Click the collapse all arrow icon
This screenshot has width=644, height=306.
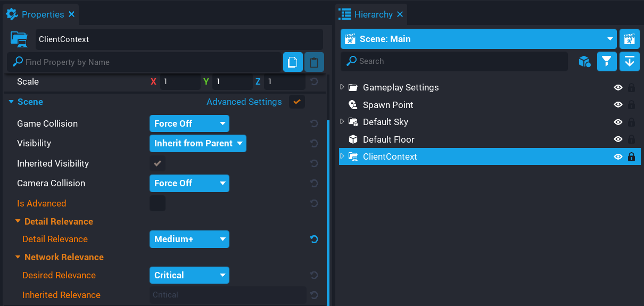(629, 61)
